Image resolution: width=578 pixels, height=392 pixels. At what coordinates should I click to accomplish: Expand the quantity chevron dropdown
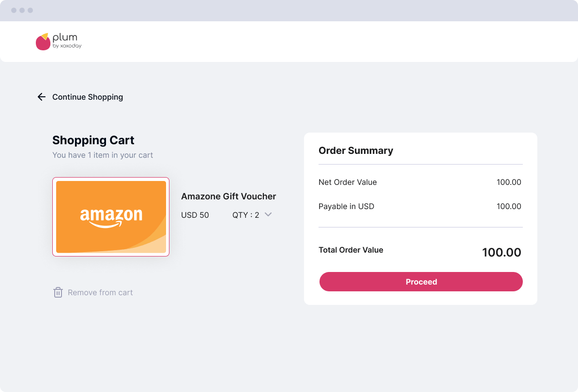point(268,215)
